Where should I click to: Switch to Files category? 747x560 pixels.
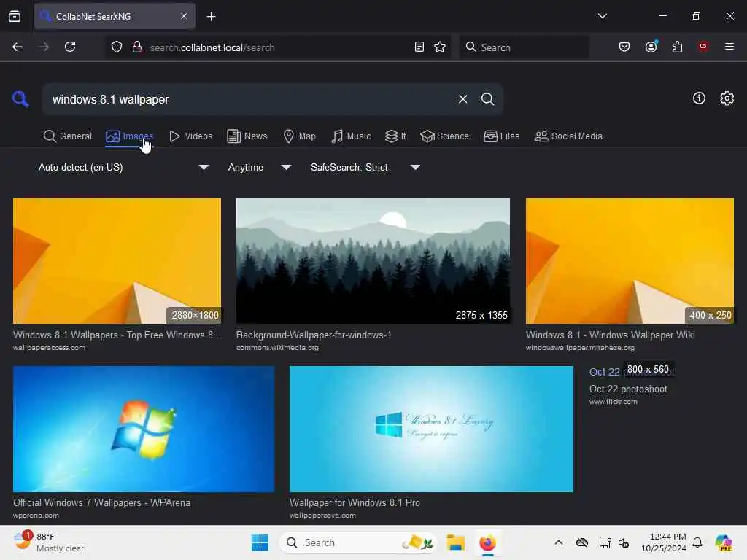pos(501,136)
